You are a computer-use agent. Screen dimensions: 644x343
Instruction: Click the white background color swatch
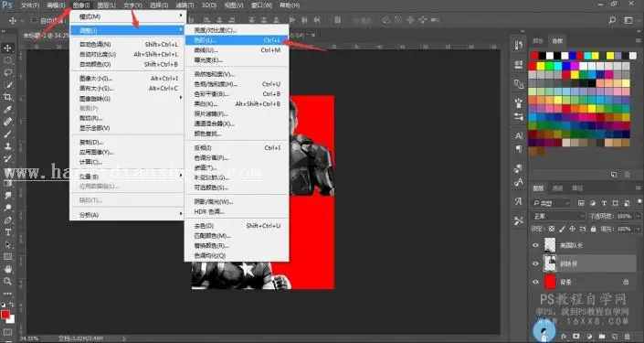12,320
